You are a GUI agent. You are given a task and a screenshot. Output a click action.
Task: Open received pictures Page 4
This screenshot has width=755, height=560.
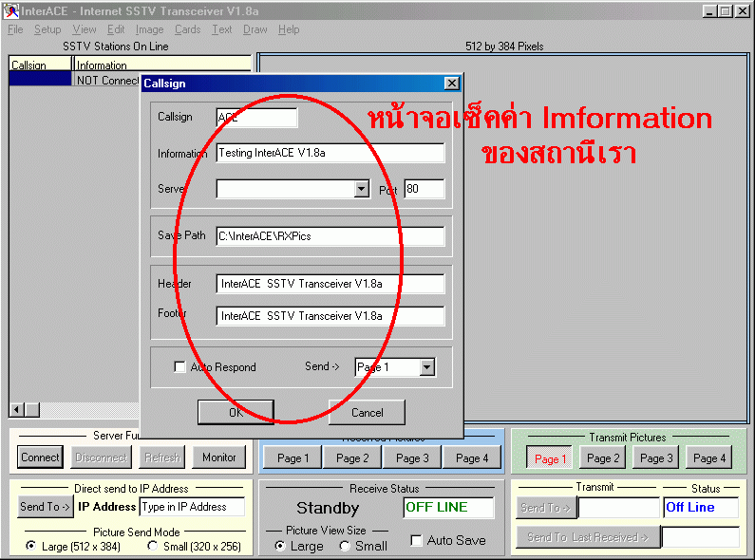[x=472, y=458]
